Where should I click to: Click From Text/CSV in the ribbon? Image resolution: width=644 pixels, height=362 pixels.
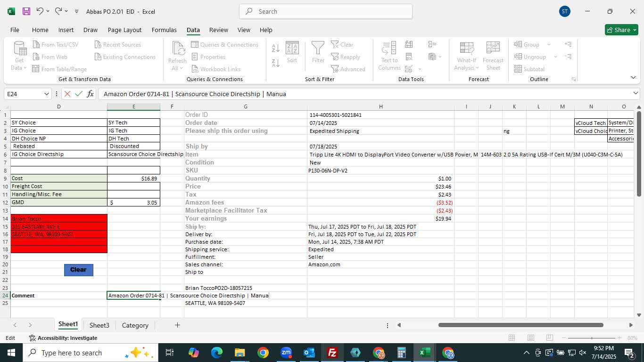(55, 45)
